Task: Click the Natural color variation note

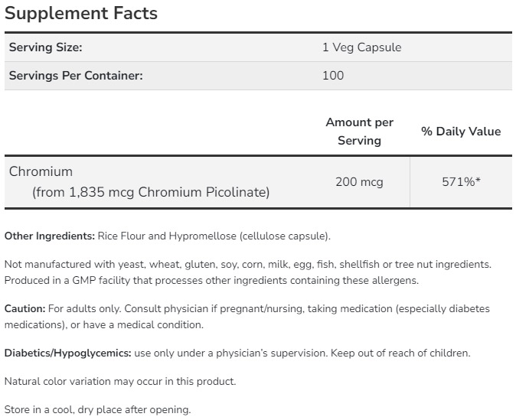Action: (120, 381)
